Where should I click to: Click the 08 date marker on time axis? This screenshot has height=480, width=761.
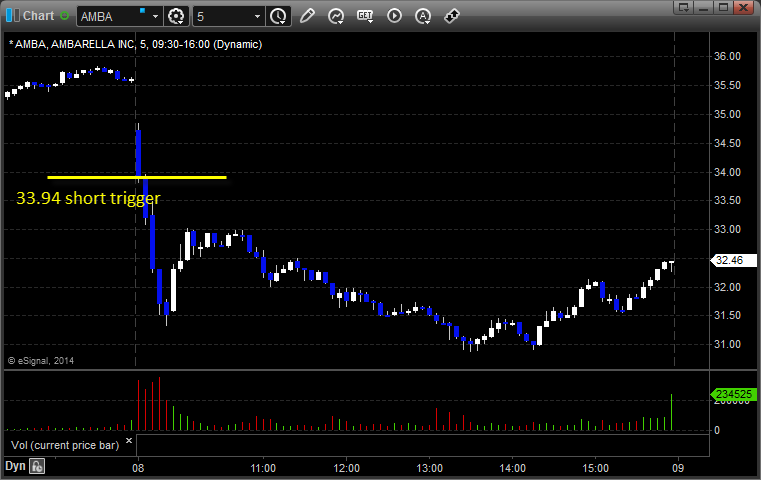click(138, 468)
